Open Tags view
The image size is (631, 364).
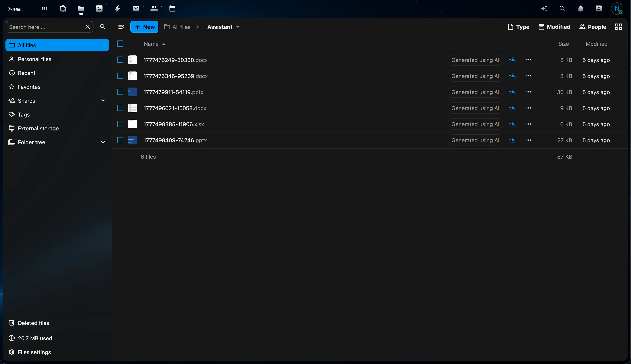pos(57,115)
